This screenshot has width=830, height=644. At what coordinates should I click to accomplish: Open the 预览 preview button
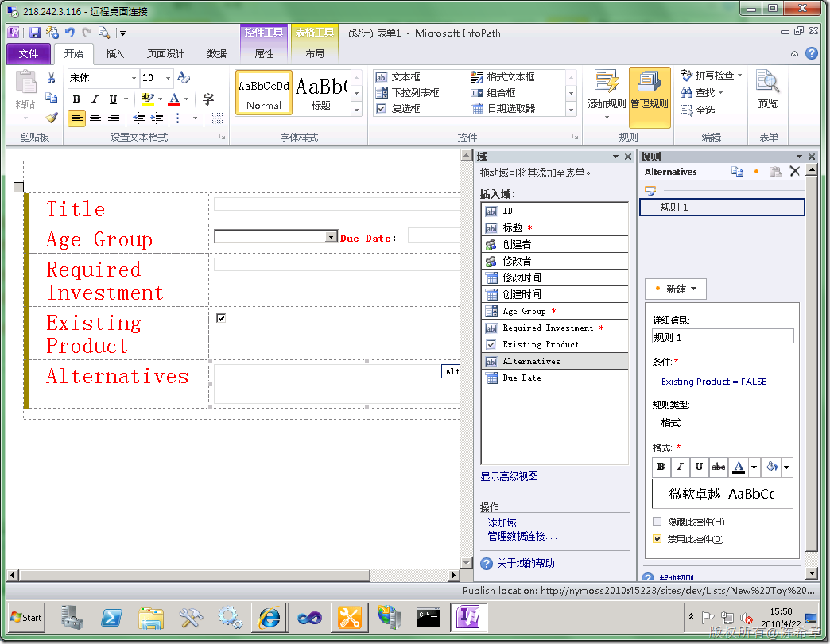click(767, 90)
